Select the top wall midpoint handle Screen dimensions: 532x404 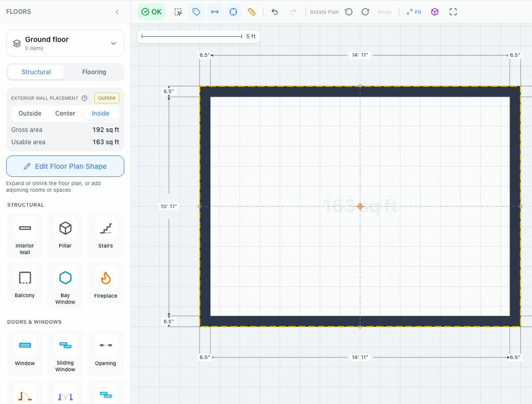[360, 86]
